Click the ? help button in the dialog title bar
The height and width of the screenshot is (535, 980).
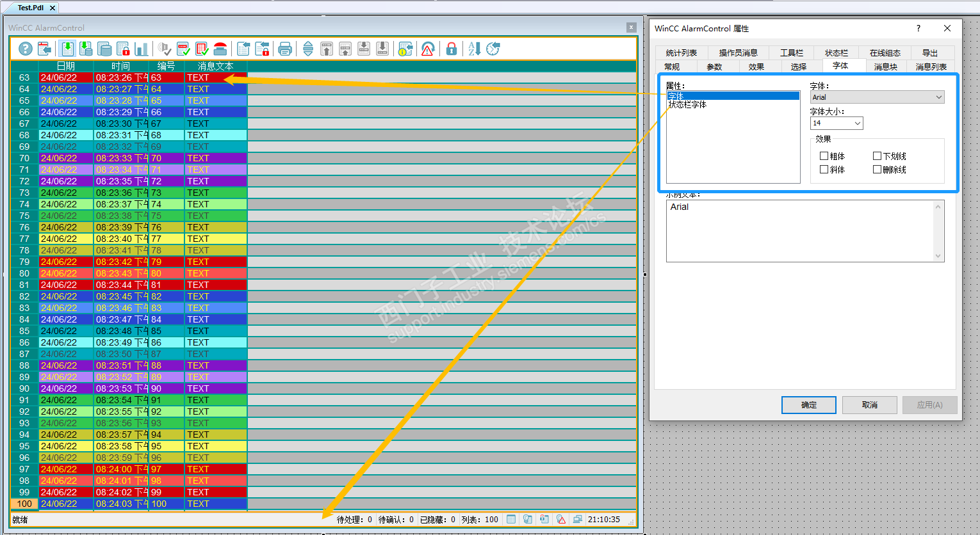(919, 28)
